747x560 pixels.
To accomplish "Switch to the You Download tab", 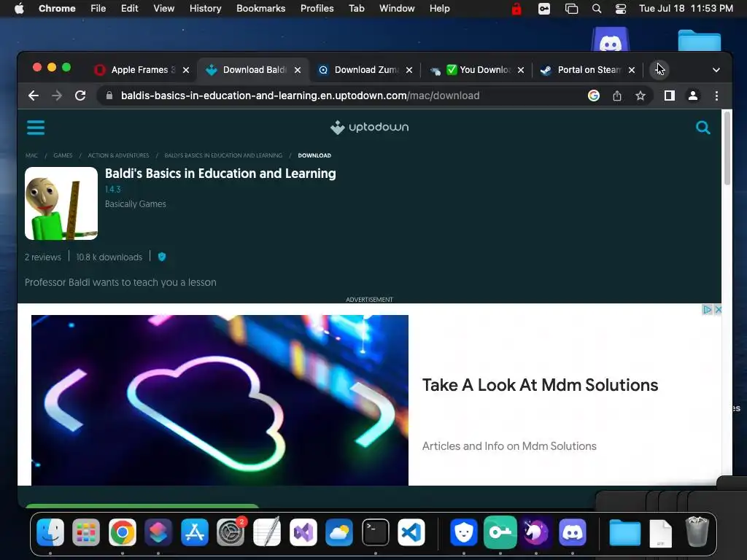I will pyautogui.click(x=478, y=70).
